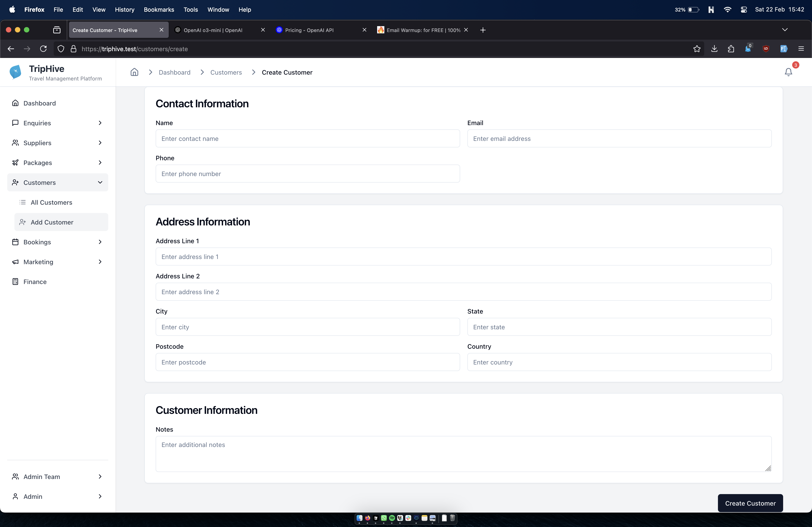Click the Country input field

(619, 362)
